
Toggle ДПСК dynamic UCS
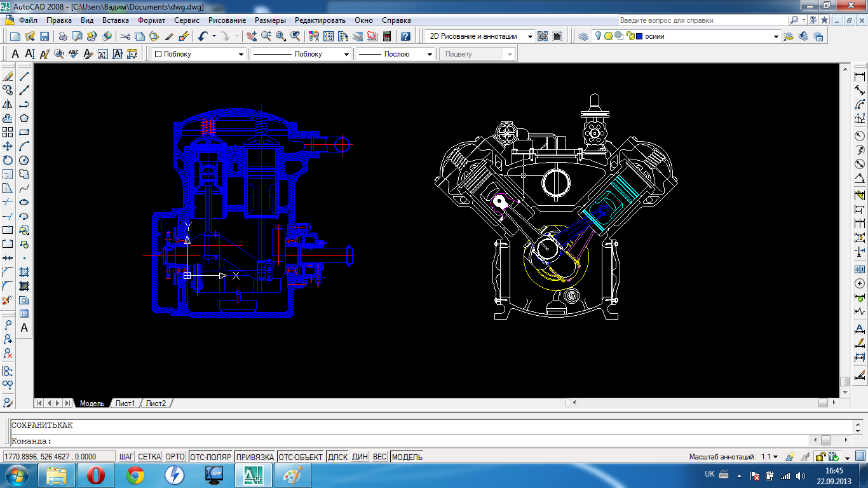click(337, 457)
